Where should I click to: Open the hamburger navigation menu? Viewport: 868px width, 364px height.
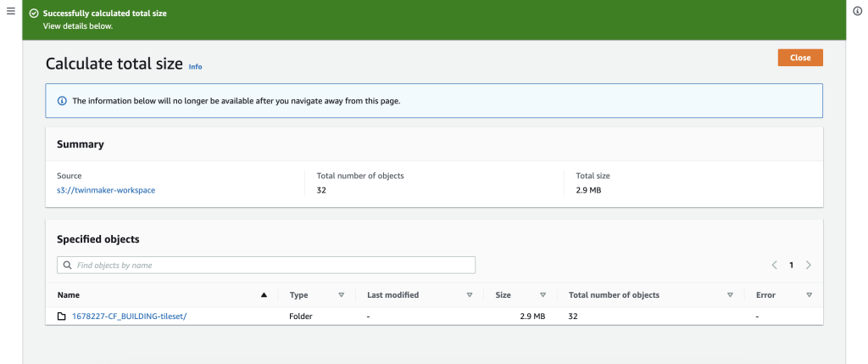click(10, 12)
